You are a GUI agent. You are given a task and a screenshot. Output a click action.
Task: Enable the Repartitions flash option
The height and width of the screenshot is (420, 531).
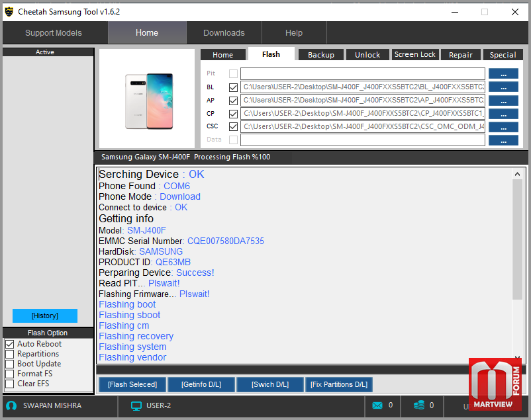[x=10, y=354]
